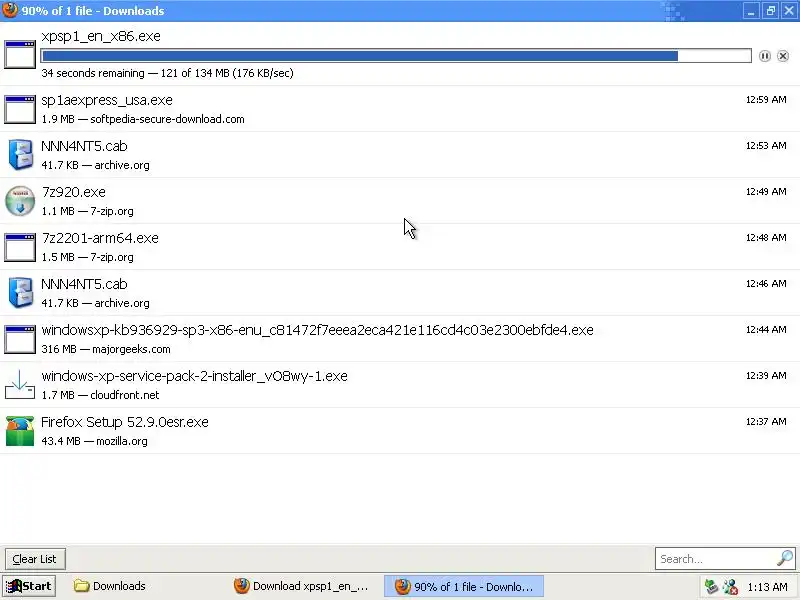This screenshot has width=800, height=600.
Task: Select the NNN4NT5.cab file name downloaded at 12:53 AM
Action: [x=84, y=146]
